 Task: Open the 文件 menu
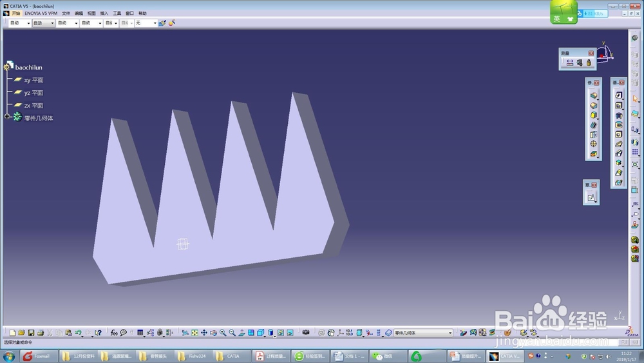(x=66, y=13)
